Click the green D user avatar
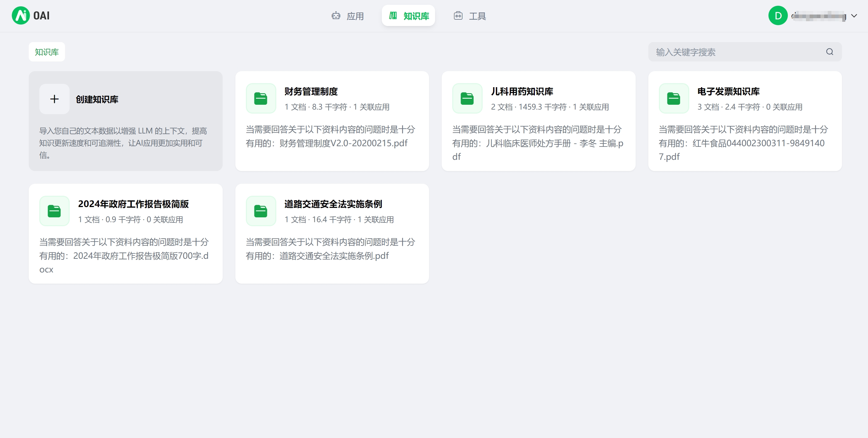The height and width of the screenshot is (438, 868). [778, 15]
